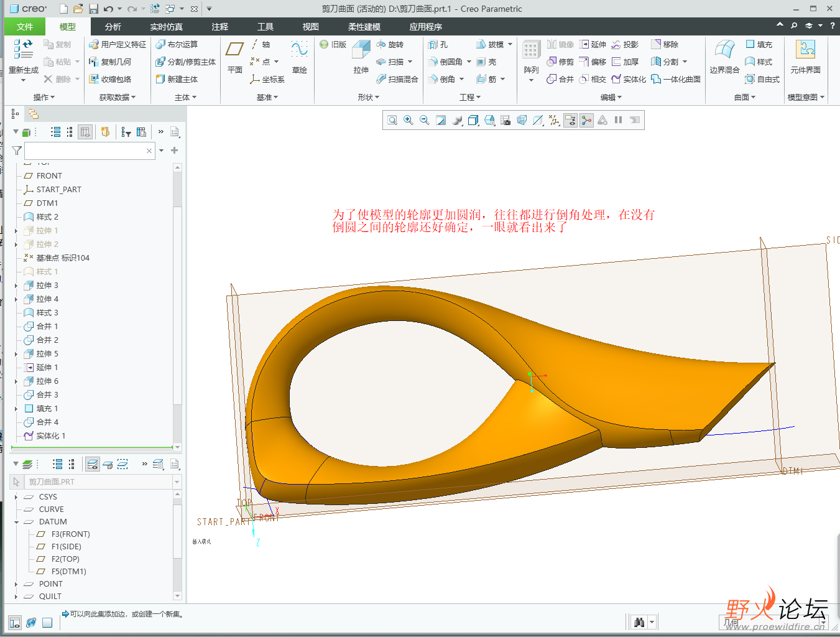Select the 旋转 (Revolve) tool
The height and width of the screenshot is (637, 840).
(x=390, y=45)
